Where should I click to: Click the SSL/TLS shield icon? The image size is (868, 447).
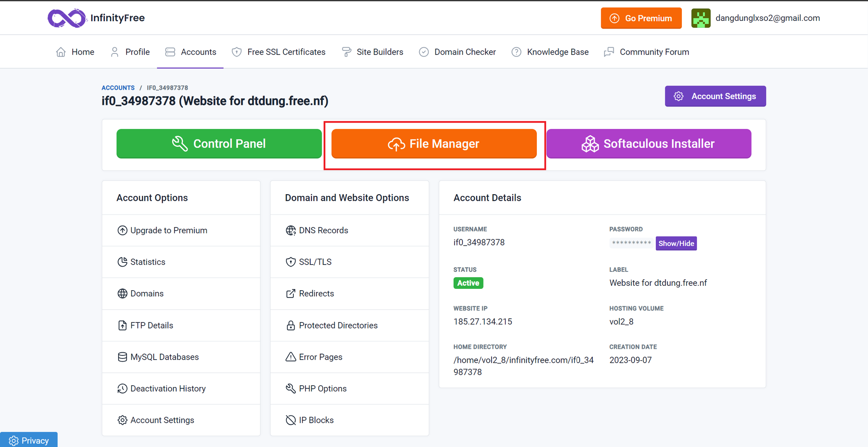point(291,262)
